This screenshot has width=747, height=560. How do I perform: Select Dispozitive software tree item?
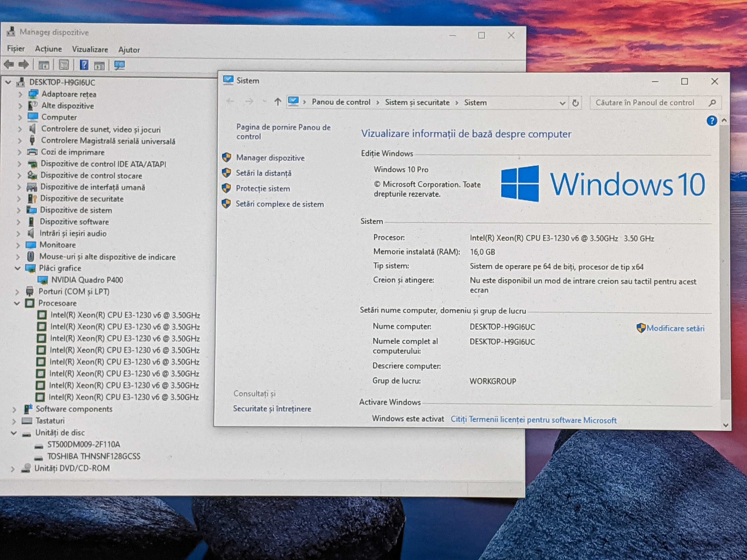coord(74,222)
